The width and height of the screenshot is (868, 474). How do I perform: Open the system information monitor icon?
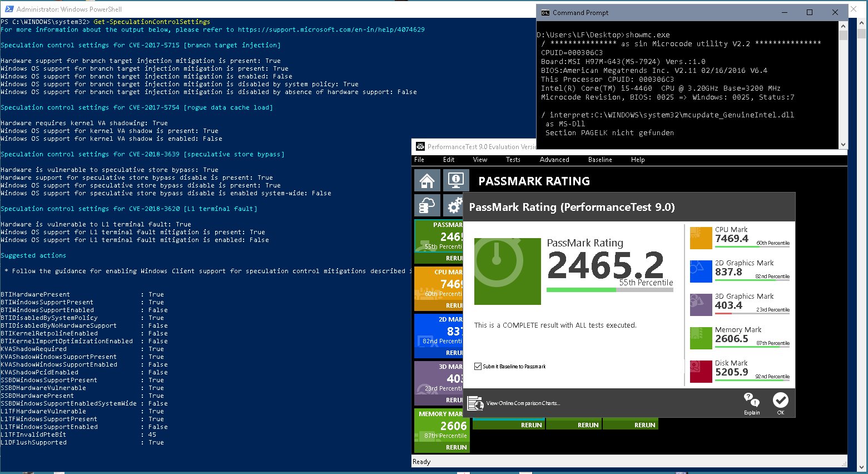click(x=455, y=181)
